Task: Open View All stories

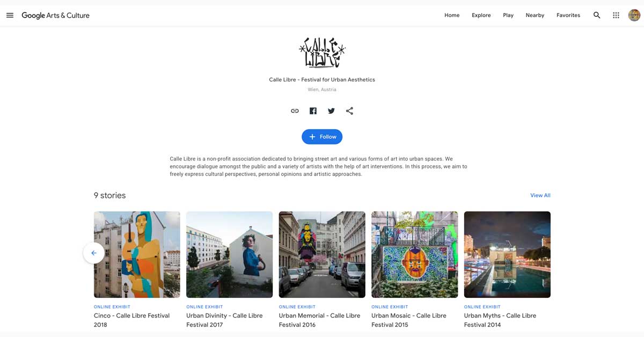Action: tap(540, 195)
